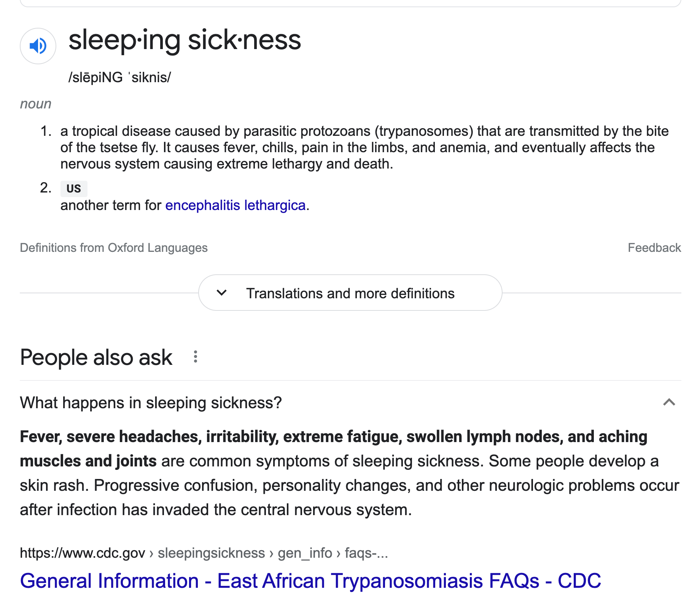Toggle the "What happens in sleeping sickness?" question

pyautogui.click(x=151, y=403)
